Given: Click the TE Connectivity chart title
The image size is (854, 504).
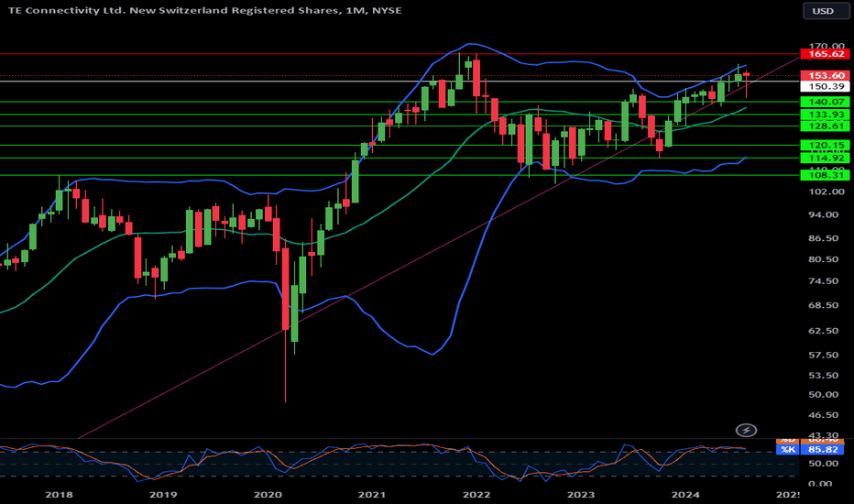Looking at the screenshot, I should (x=204, y=10).
